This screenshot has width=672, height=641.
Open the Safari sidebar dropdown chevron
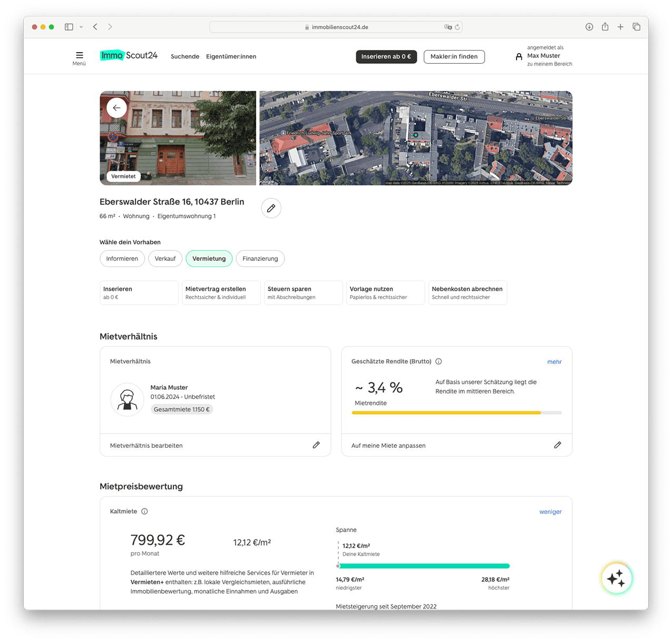click(x=81, y=27)
